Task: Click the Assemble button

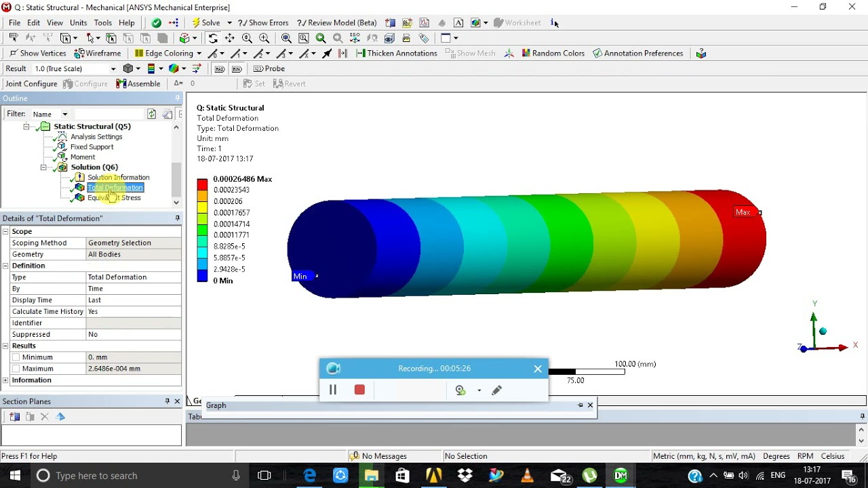Action: point(138,83)
